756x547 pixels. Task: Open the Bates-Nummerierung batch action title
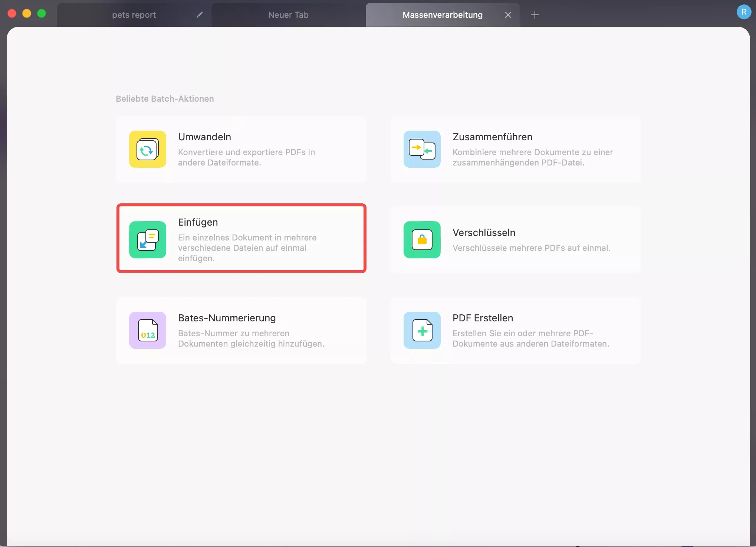tap(227, 318)
